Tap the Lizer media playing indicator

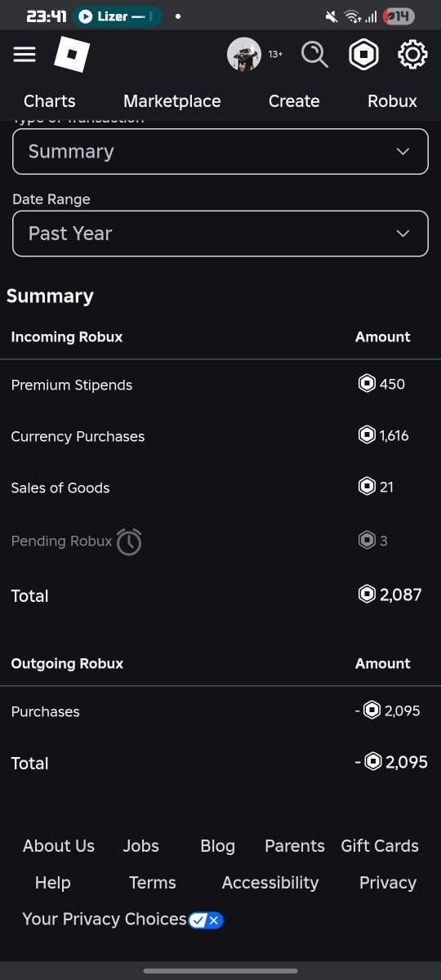(x=117, y=16)
